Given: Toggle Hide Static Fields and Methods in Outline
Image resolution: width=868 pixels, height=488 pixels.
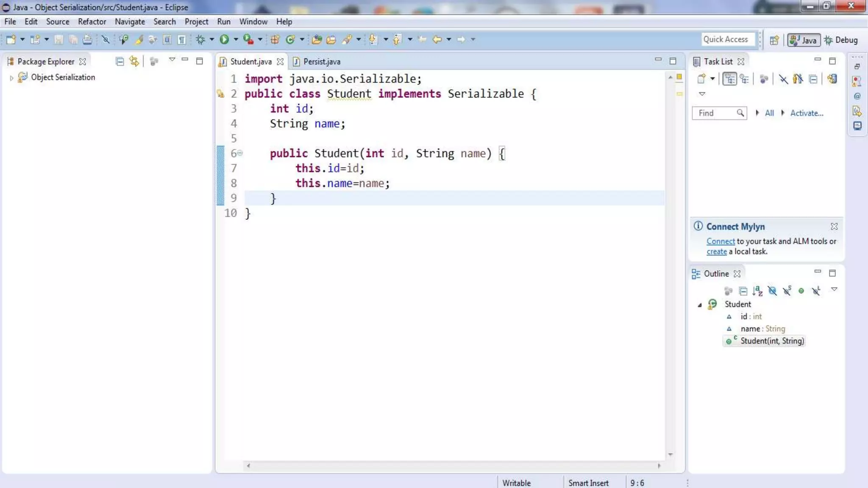Looking at the screenshot, I should tap(787, 291).
